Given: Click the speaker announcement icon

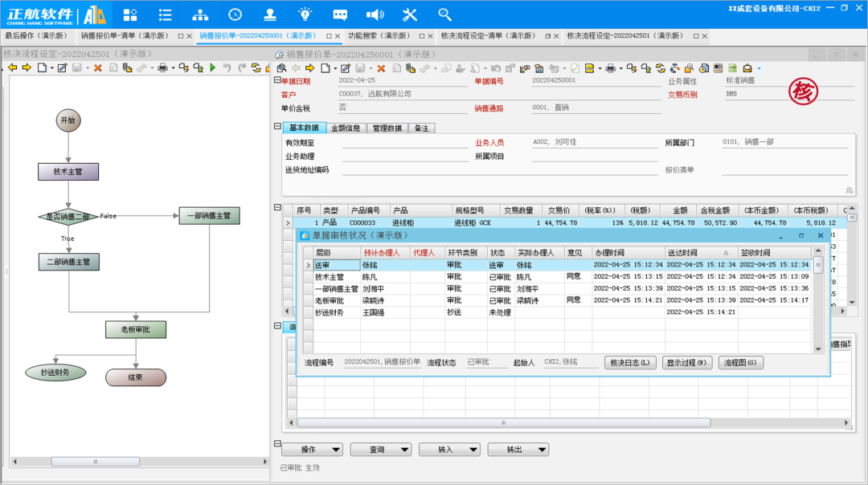Looking at the screenshot, I should click(375, 14).
